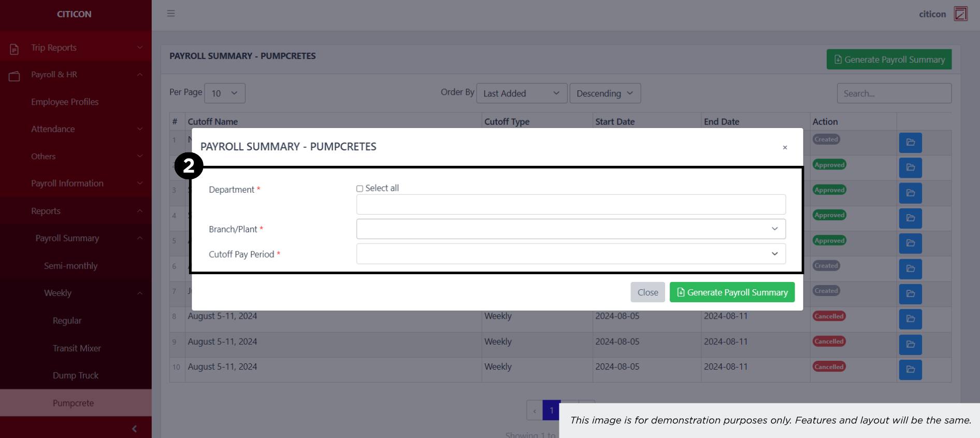Expand the Payroll Information submenu
This screenshot has width=980, height=438.
point(76,183)
